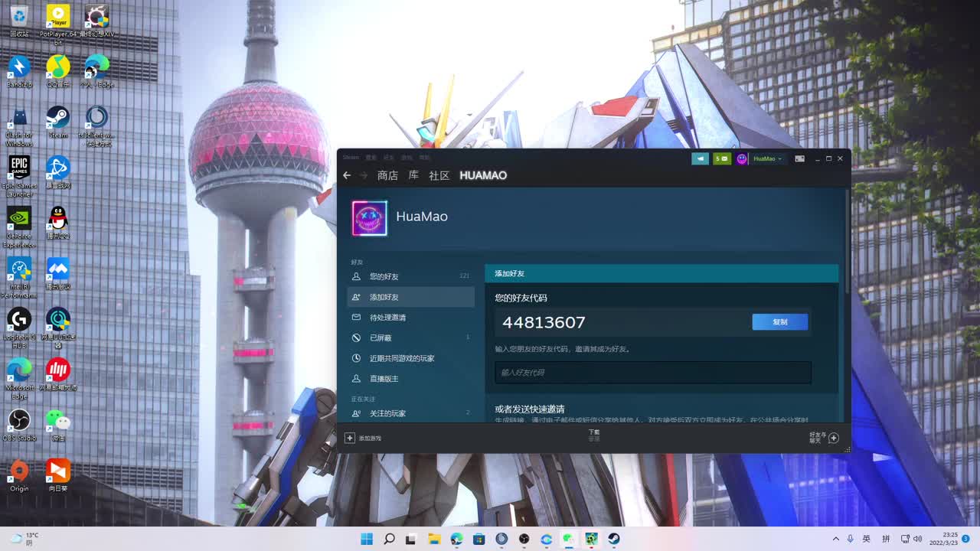Open the Windows Start menu
980x551 pixels.
(367, 539)
